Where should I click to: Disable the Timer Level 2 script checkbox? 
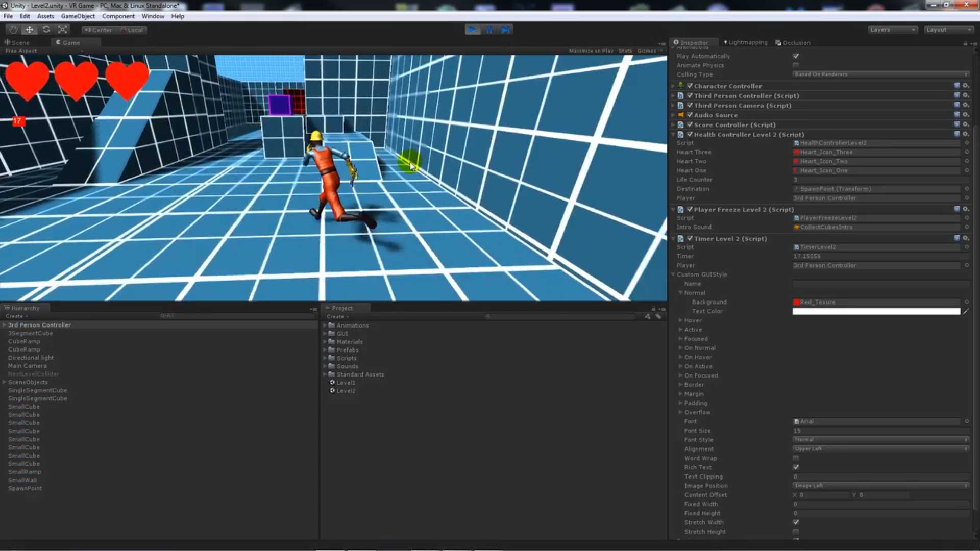coord(690,238)
